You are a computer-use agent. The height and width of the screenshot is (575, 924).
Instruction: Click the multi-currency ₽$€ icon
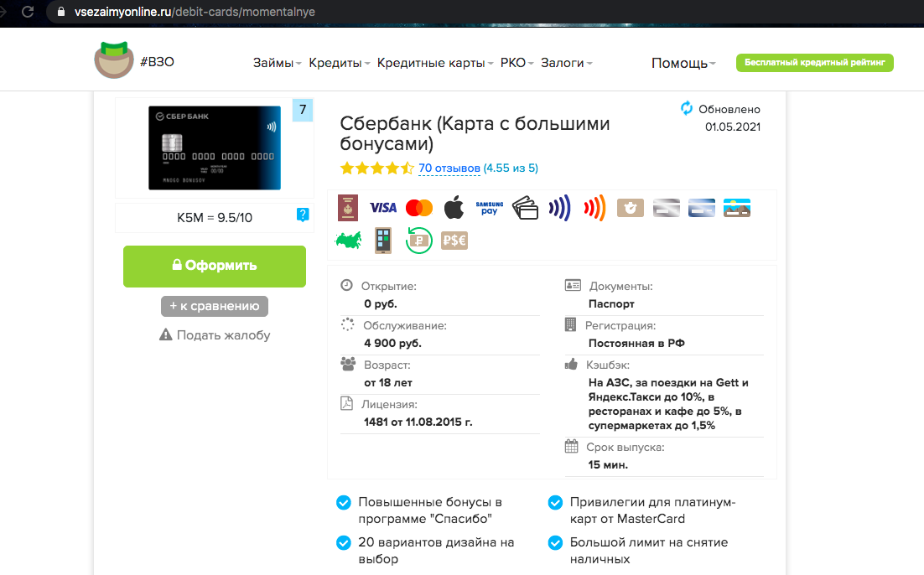click(454, 241)
